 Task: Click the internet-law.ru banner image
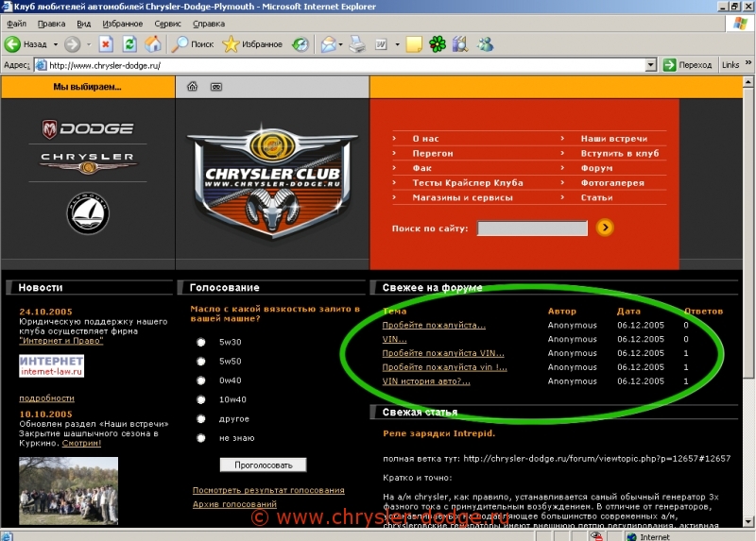52,366
